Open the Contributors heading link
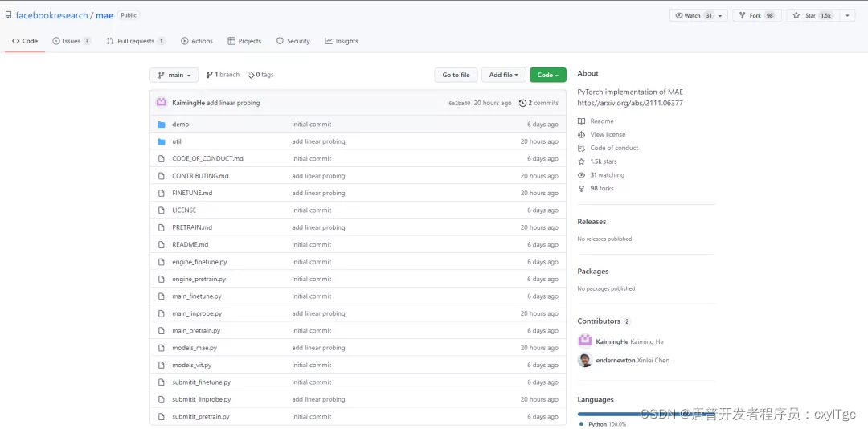Screen dimensions: 868x429 tap(599, 321)
